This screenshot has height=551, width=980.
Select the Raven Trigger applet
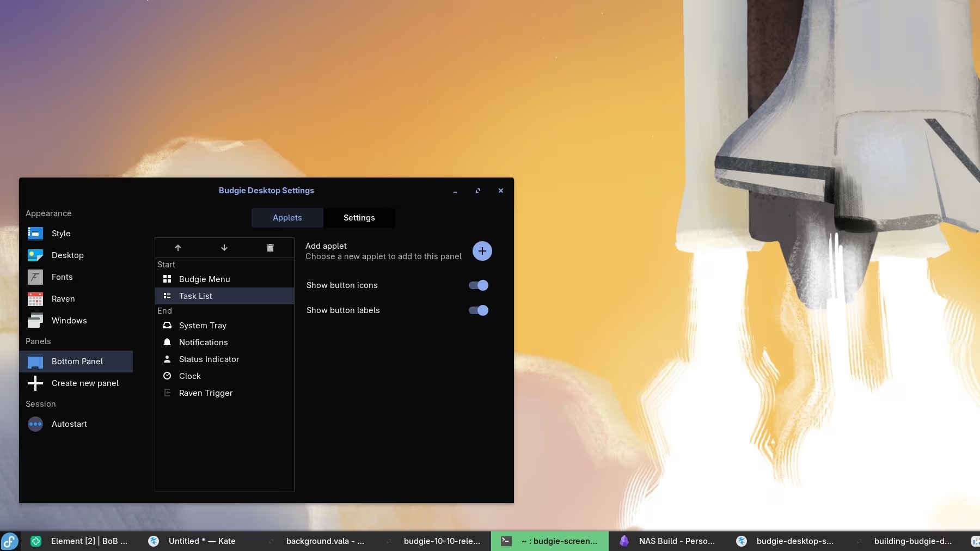pyautogui.click(x=205, y=393)
